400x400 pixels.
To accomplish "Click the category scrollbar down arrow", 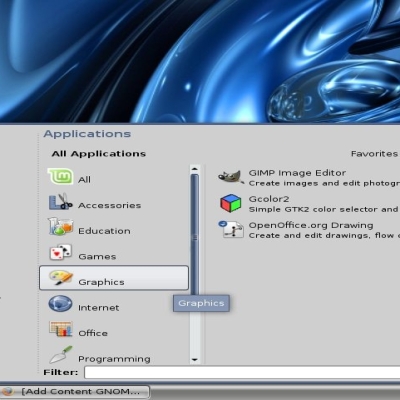I will pyautogui.click(x=195, y=360).
